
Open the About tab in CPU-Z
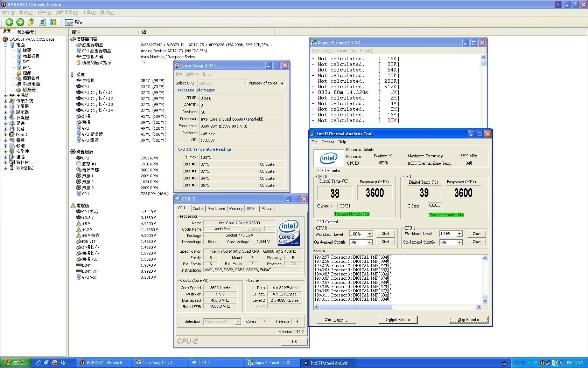click(267, 209)
